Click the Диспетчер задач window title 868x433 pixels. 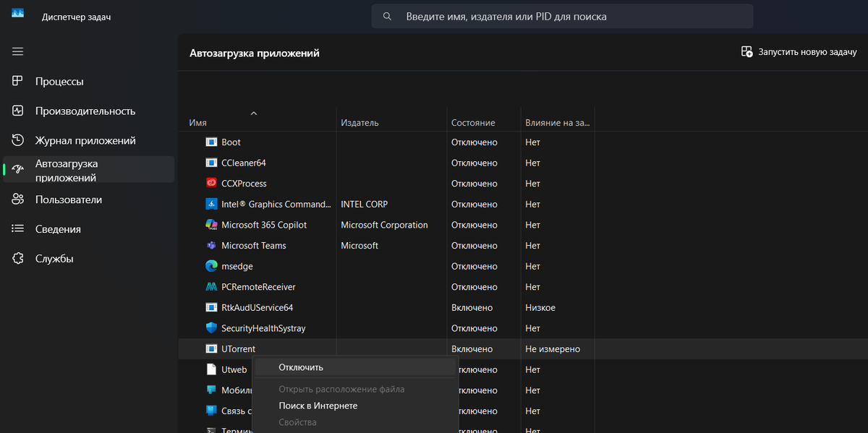click(x=77, y=17)
